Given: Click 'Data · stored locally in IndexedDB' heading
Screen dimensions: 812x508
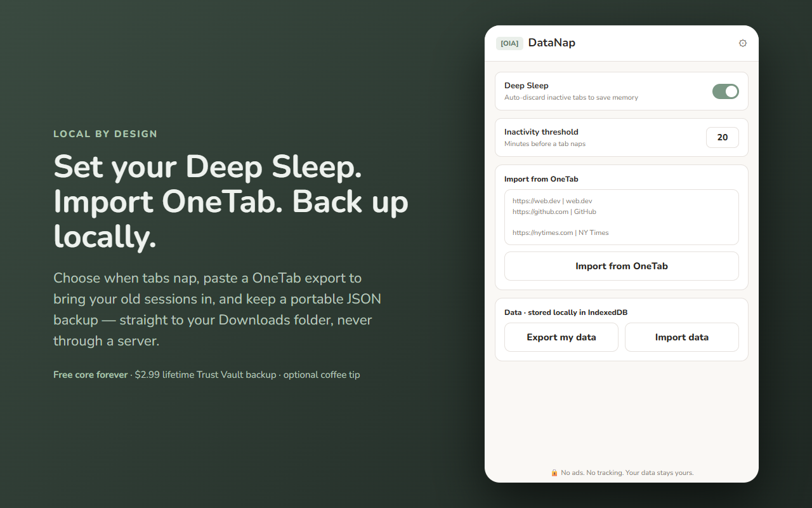Looking at the screenshot, I should point(566,312).
